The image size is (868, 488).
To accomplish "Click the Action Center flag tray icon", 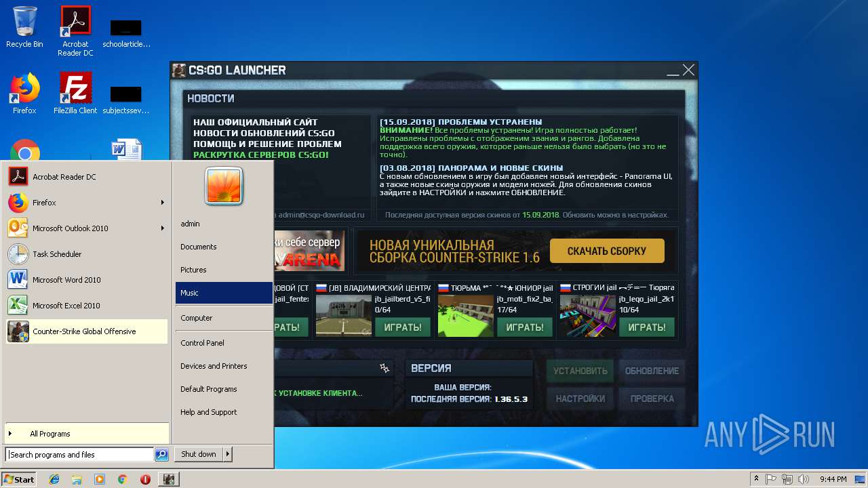I will pos(771,479).
